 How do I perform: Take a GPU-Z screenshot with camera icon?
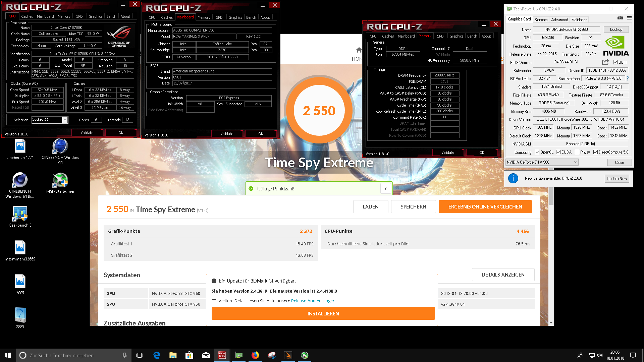620,18
